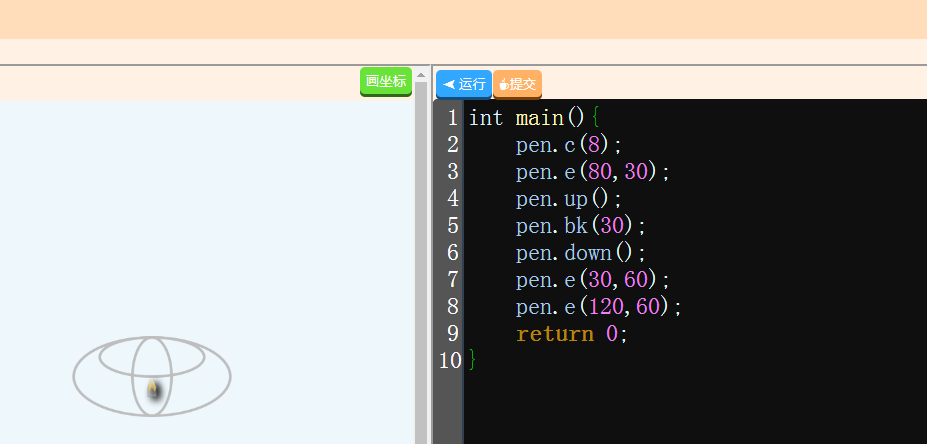Click the drawn ellipse logo on canvas
This screenshot has height=444, width=927.
[x=152, y=377]
